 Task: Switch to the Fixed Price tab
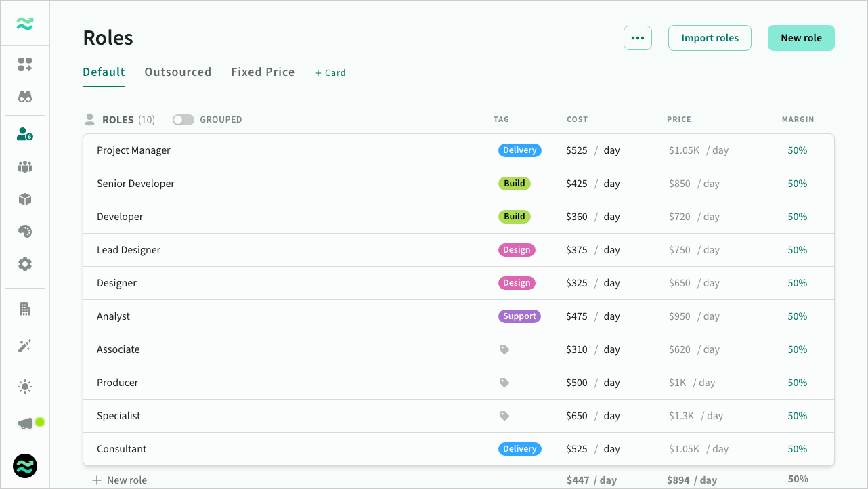[x=263, y=72]
